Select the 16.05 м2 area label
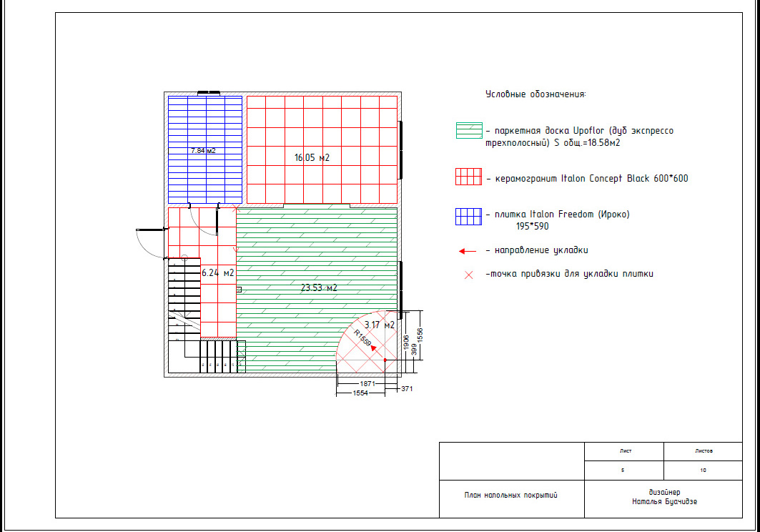Image resolution: width=760 pixels, height=532 pixels. [x=312, y=157]
